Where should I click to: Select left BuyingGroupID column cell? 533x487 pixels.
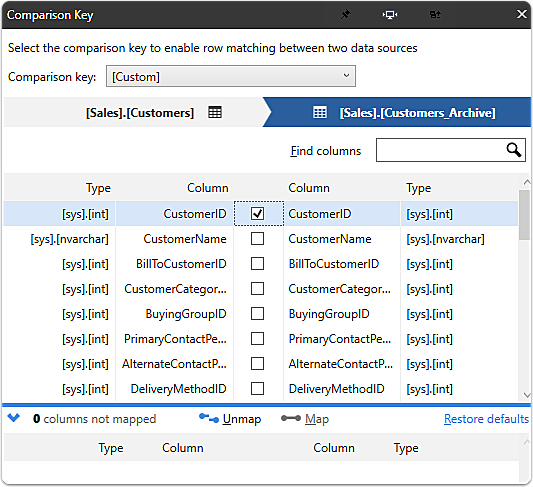[x=174, y=314]
